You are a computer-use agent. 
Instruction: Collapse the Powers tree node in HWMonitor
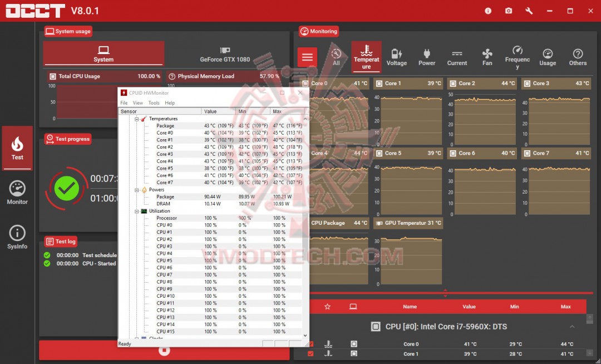point(136,190)
